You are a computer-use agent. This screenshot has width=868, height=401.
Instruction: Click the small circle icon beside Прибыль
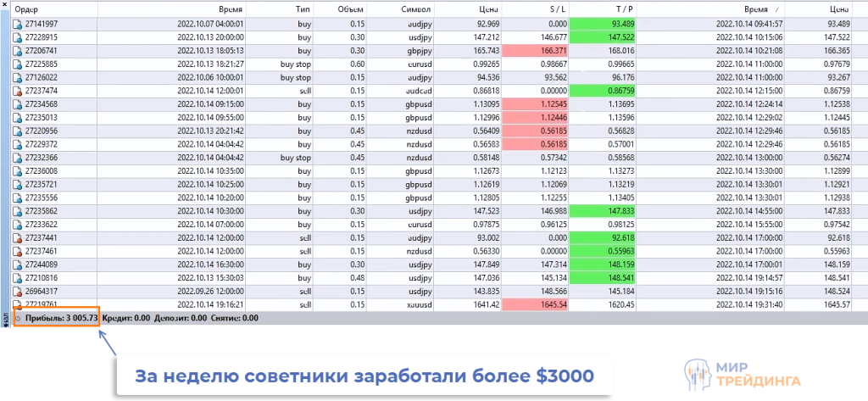click(x=18, y=318)
